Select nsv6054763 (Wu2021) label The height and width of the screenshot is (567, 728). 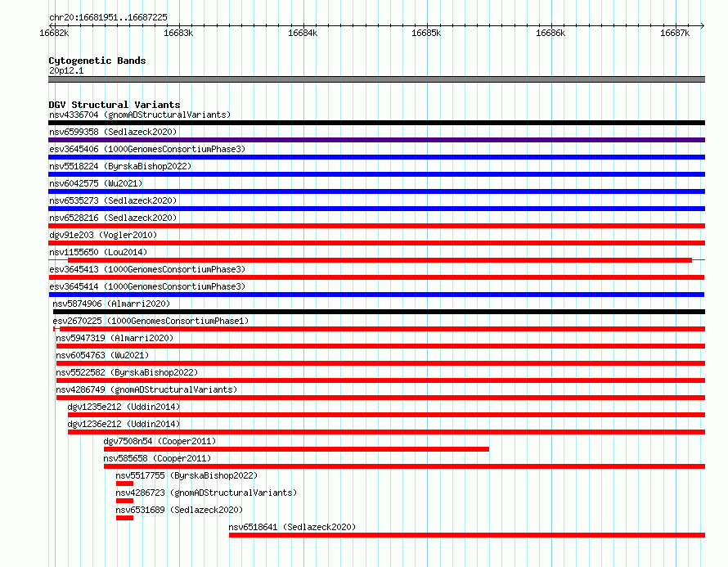click(102, 355)
